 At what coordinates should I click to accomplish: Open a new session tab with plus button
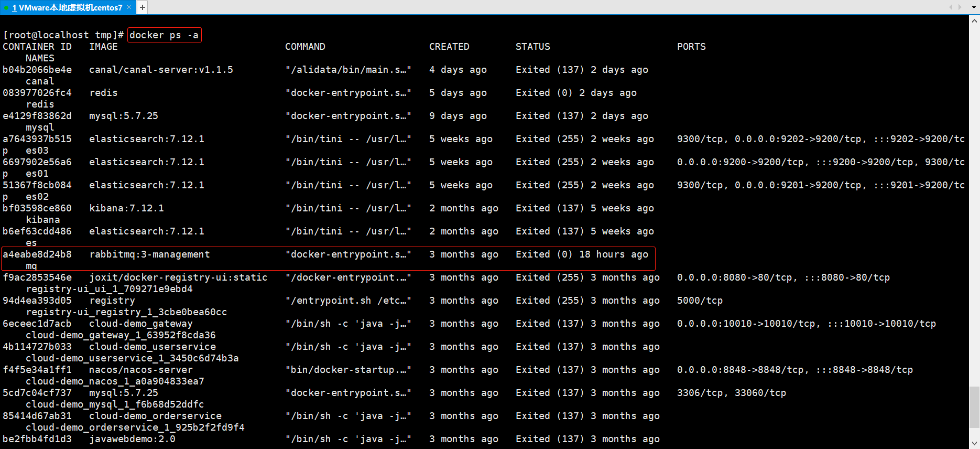click(x=142, y=7)
